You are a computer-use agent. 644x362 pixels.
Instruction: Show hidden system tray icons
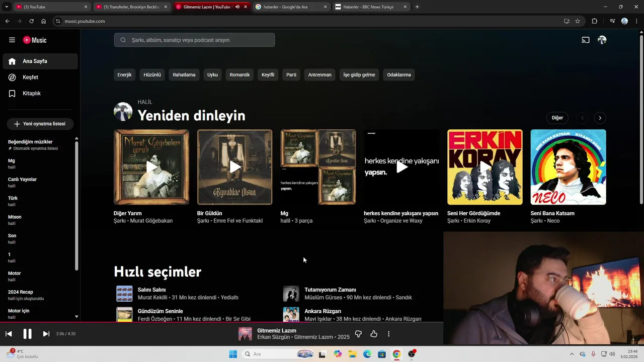tap(572, 354)
